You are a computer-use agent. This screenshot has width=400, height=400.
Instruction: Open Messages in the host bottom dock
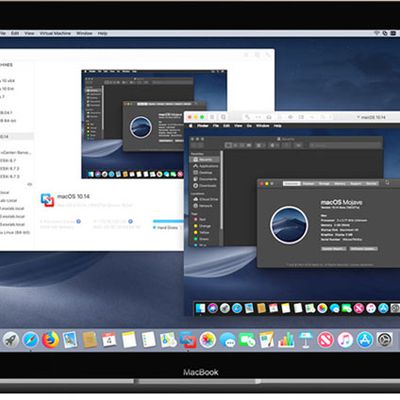[x=227, y=340]
